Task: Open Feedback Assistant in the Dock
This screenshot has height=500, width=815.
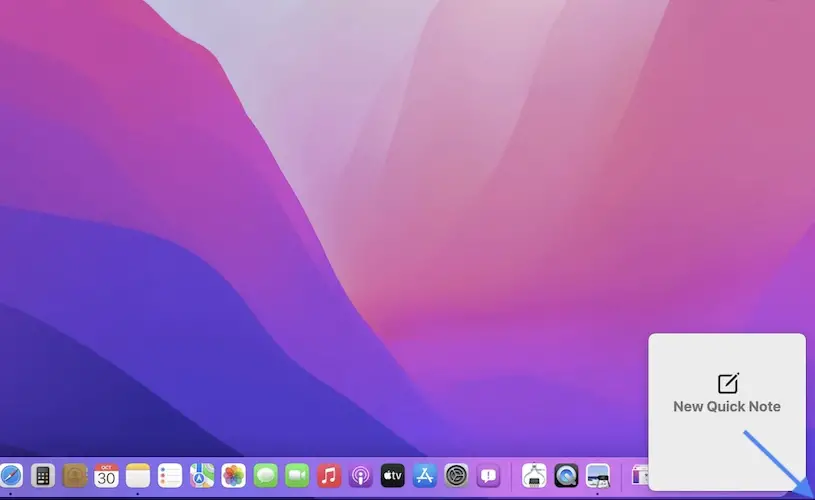Action: pos(488,476)
